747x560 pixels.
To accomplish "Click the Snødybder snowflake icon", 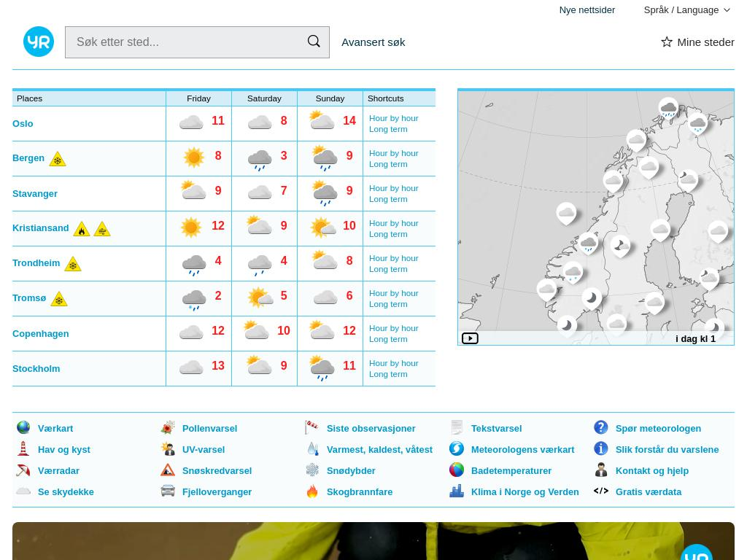I will click(x=312, y=470).
